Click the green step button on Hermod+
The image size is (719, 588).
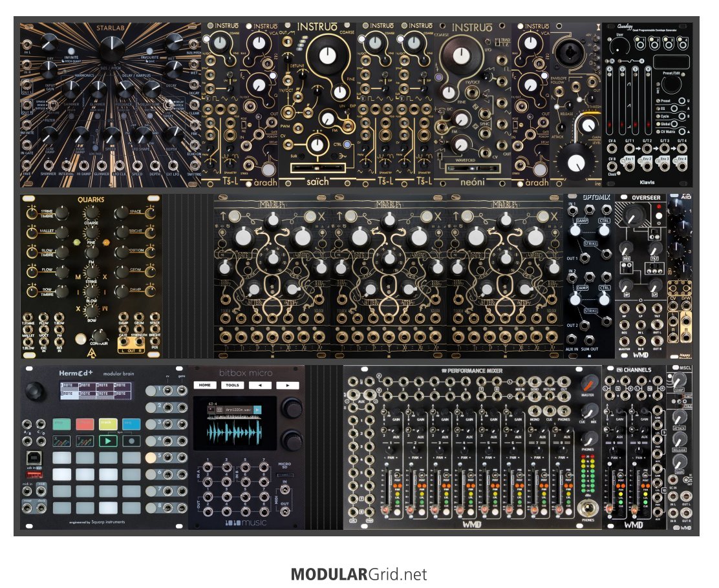(x=62, y=424)
